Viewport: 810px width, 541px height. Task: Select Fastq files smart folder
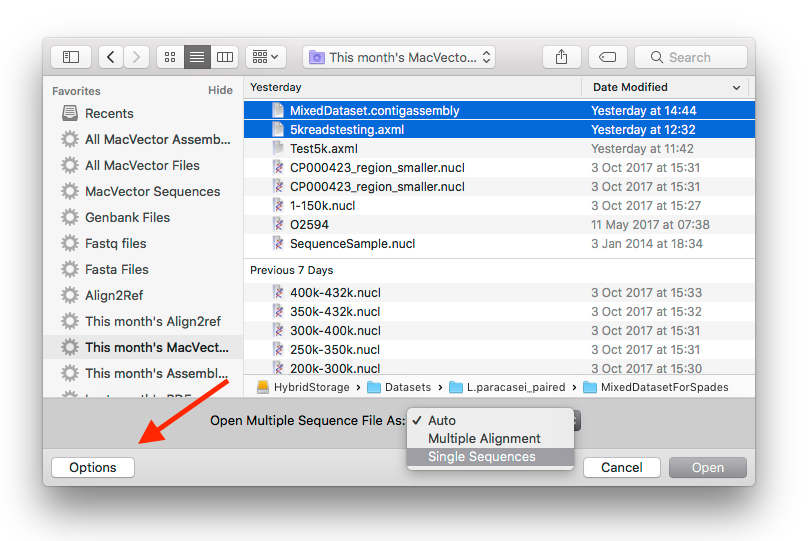coord(115,244)
